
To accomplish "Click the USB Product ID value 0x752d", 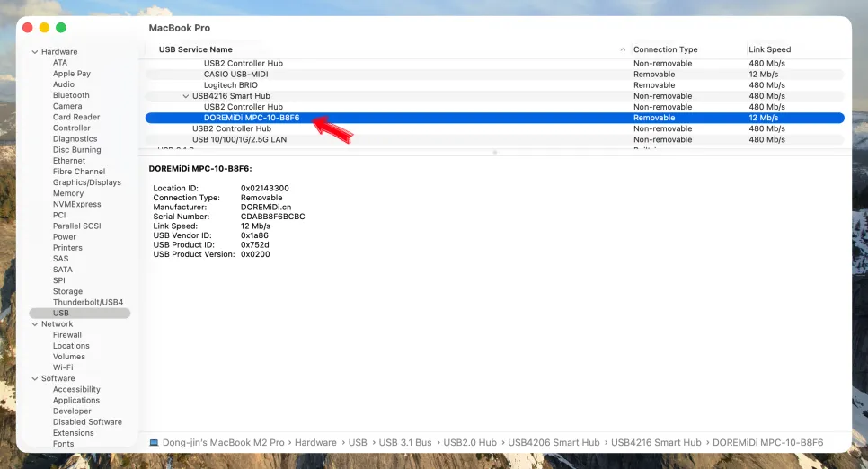I will point(254,244).
